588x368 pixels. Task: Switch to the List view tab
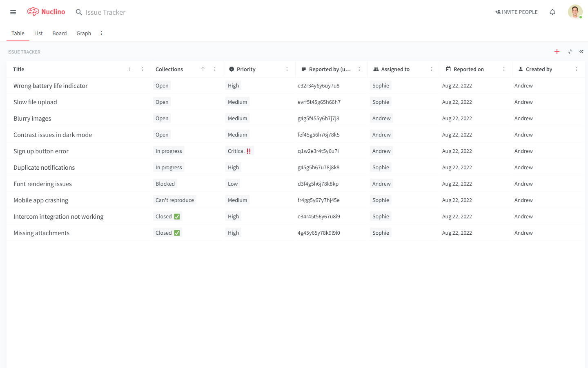[38, 33]
